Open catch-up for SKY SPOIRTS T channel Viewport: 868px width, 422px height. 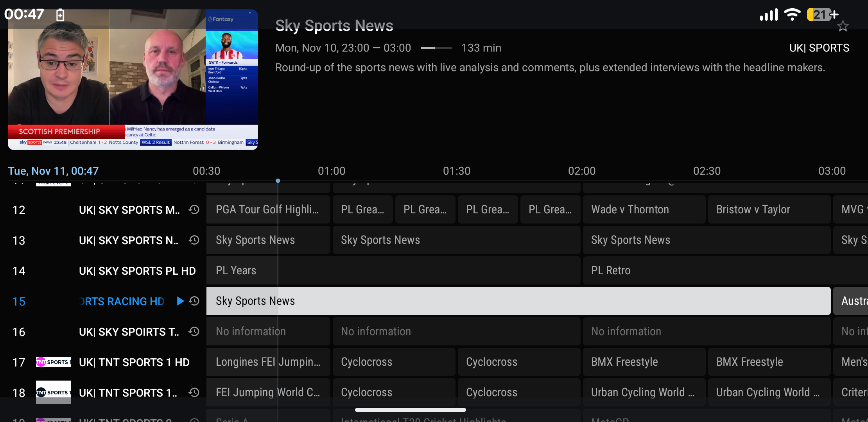coord(194,331)
